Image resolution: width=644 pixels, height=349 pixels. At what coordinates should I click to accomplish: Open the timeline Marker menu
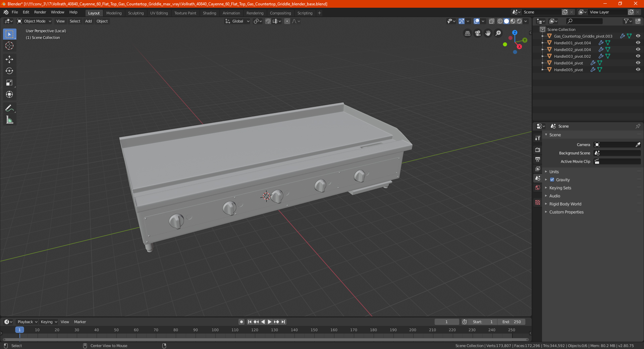pos(80,322)
